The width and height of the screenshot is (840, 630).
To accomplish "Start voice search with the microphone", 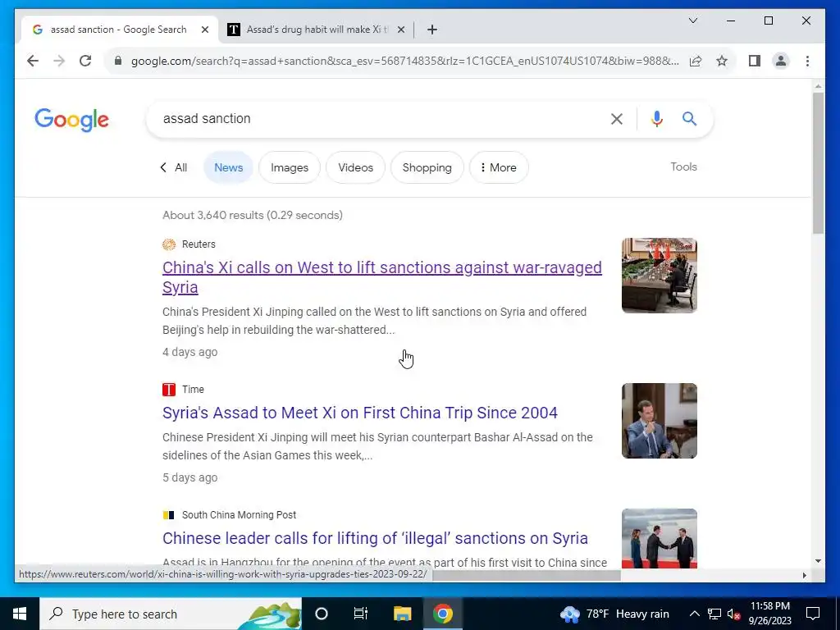I will pyautogui.click(x=657, y=119).
